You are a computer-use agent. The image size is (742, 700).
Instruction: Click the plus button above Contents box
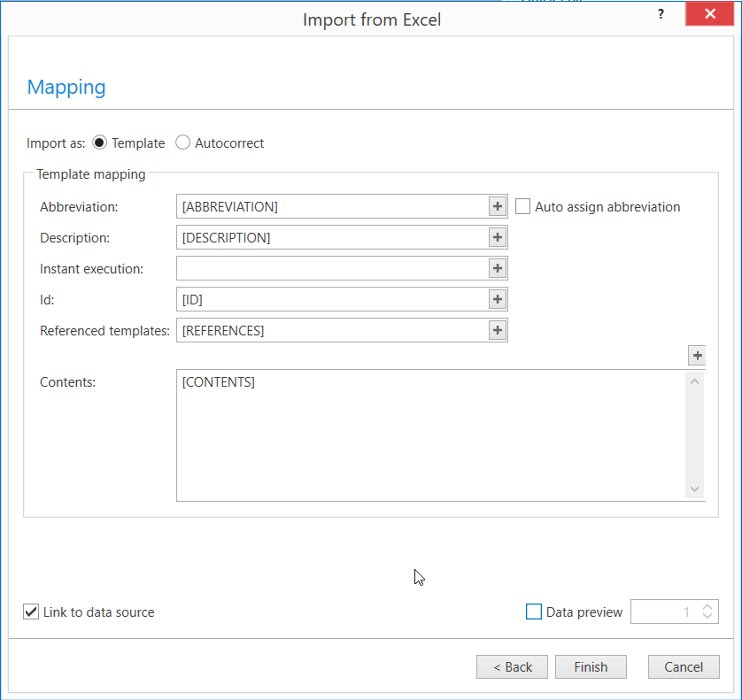tap(697, 356)
